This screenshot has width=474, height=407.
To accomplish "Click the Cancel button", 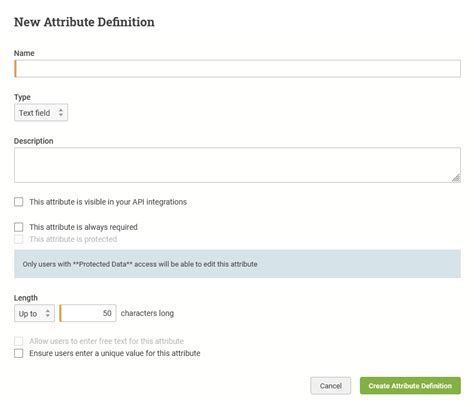I will click(x=331, y=386).
